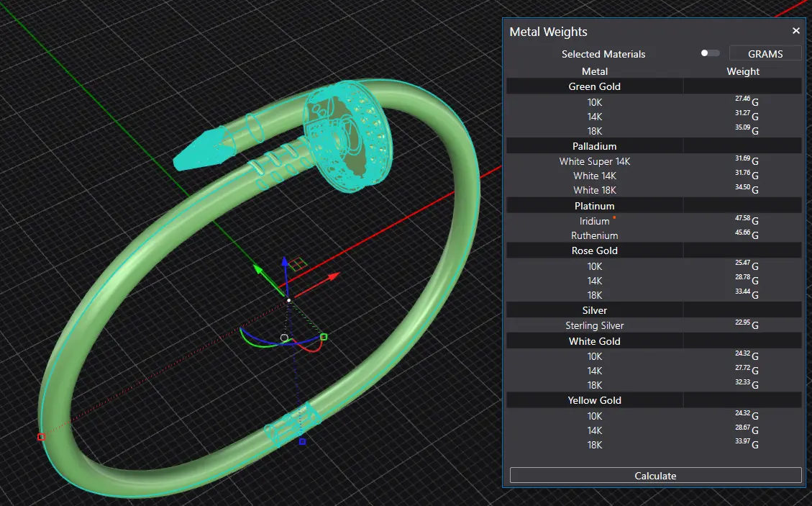Select the Platinum Iridium metal row
The image size is (812, 506).
(x=594, y=221)
